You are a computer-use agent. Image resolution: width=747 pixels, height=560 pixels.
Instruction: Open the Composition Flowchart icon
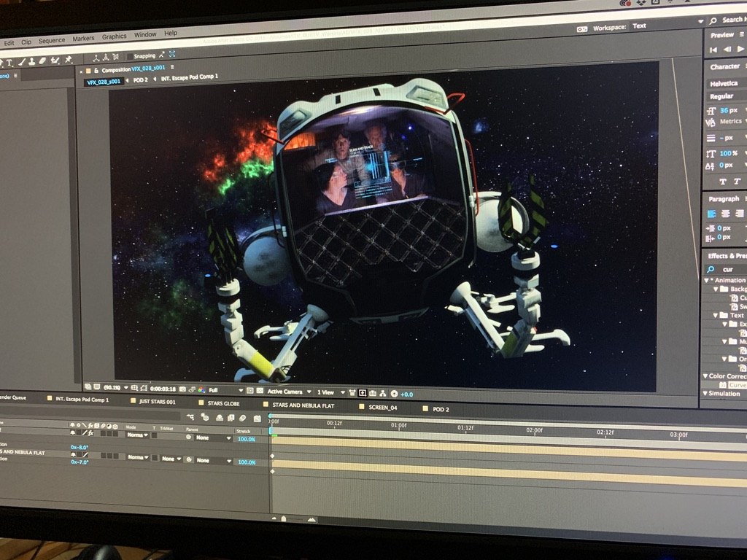tap(383, 393)
